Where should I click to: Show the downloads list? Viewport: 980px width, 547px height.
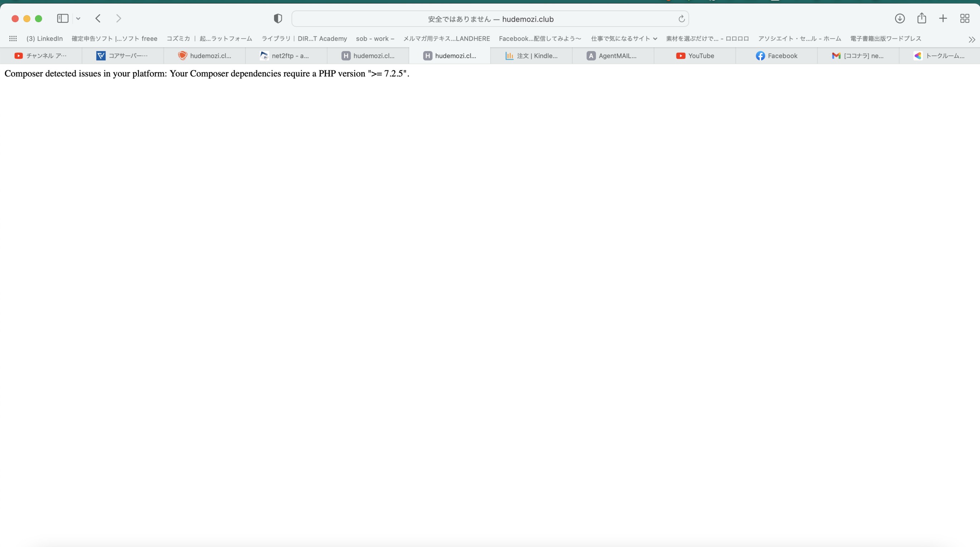[x=900, y=18]
